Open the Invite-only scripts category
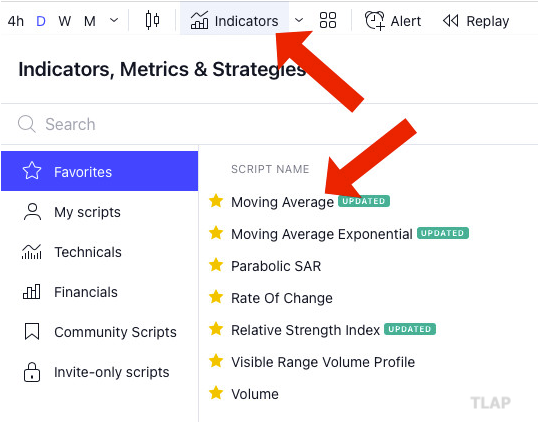Image resolution: width=538 pixels, height=422 pixels. (100, 372)
